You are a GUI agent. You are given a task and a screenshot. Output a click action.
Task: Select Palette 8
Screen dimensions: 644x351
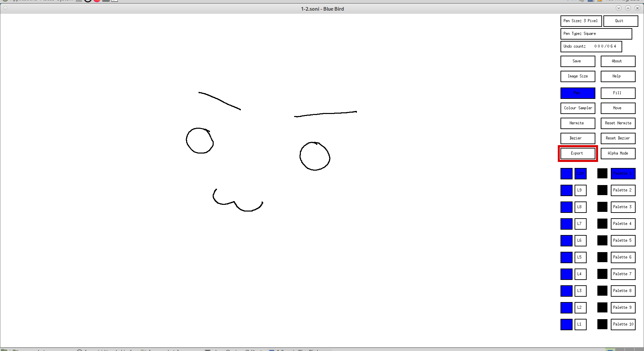click(623, 291)
